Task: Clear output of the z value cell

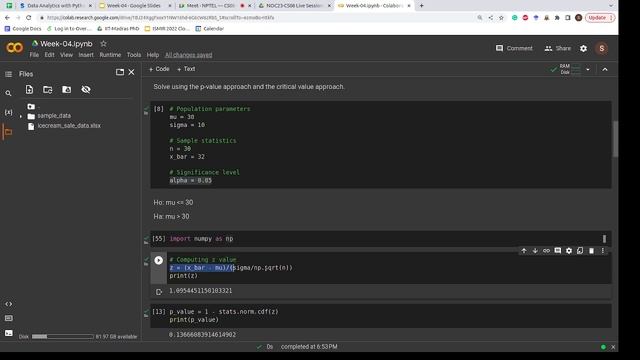Action: [159, 291]
